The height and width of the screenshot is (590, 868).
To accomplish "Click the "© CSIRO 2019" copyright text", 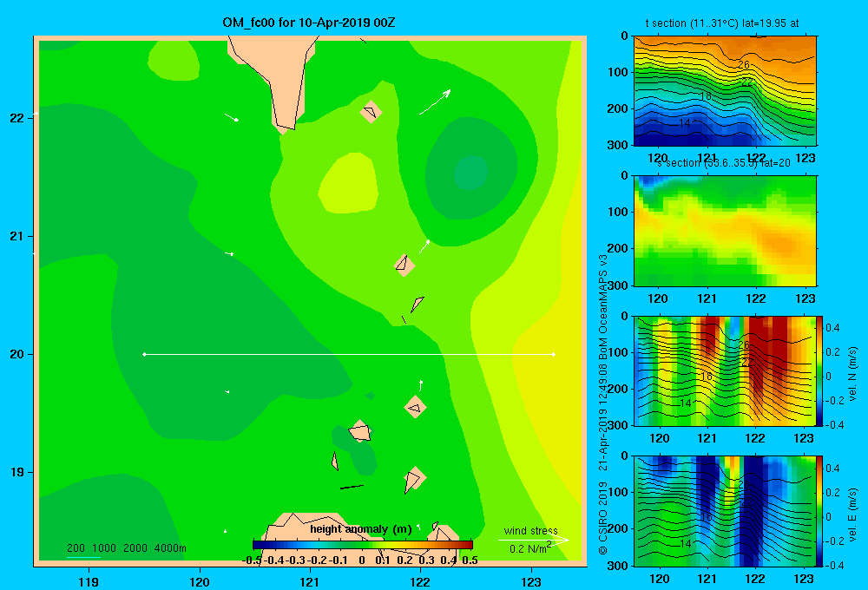I will pos(603,518).
